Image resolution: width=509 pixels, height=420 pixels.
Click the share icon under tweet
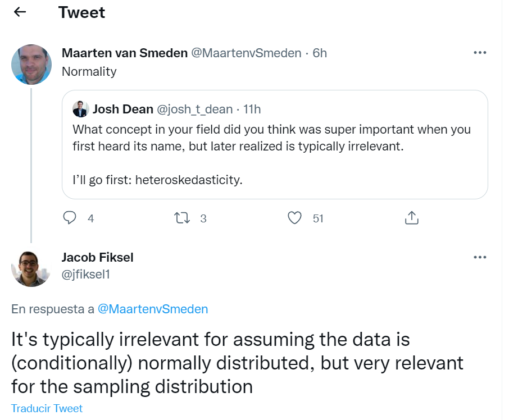point(412,218)
